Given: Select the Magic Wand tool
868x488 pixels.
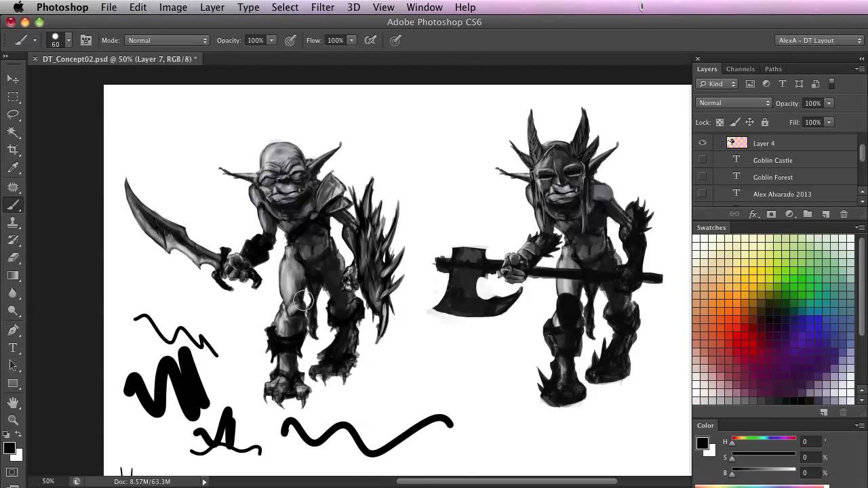Looking at the screenshot, I should click(x=13, y=132).
